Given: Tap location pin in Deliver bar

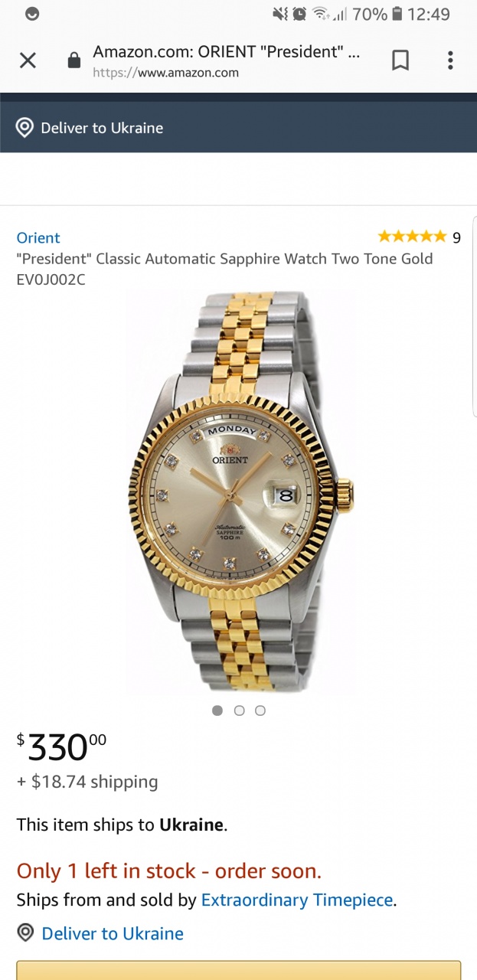Looking at the screenshot, I should pyautogui.click(x=25, y=128).
